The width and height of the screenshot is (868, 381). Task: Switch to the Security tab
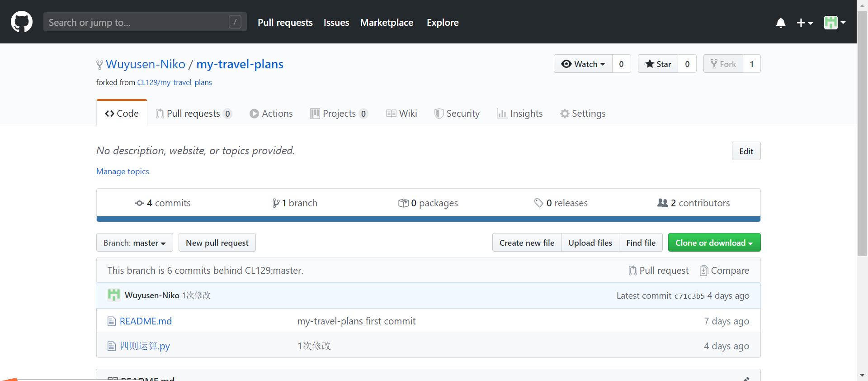[x=457, y=113]
